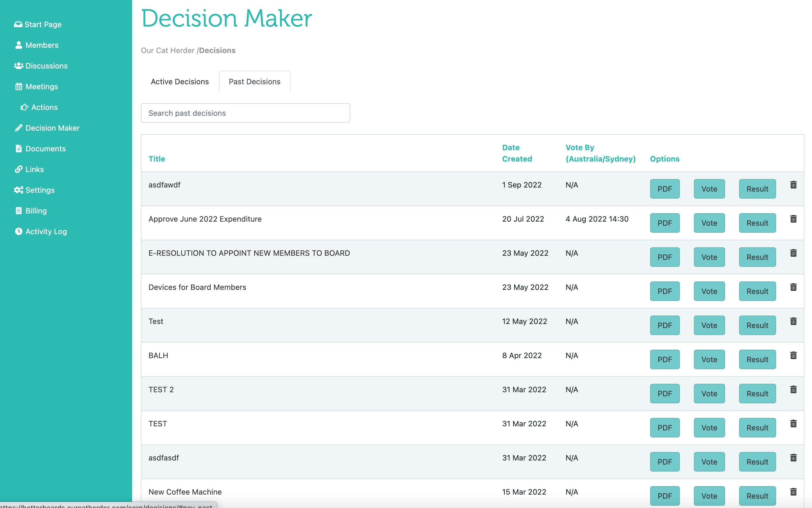Image resolution: width=812 pixels, height=508 pixels.
Task: Go to Documents in sidebar
Action: tap(45, 148)
